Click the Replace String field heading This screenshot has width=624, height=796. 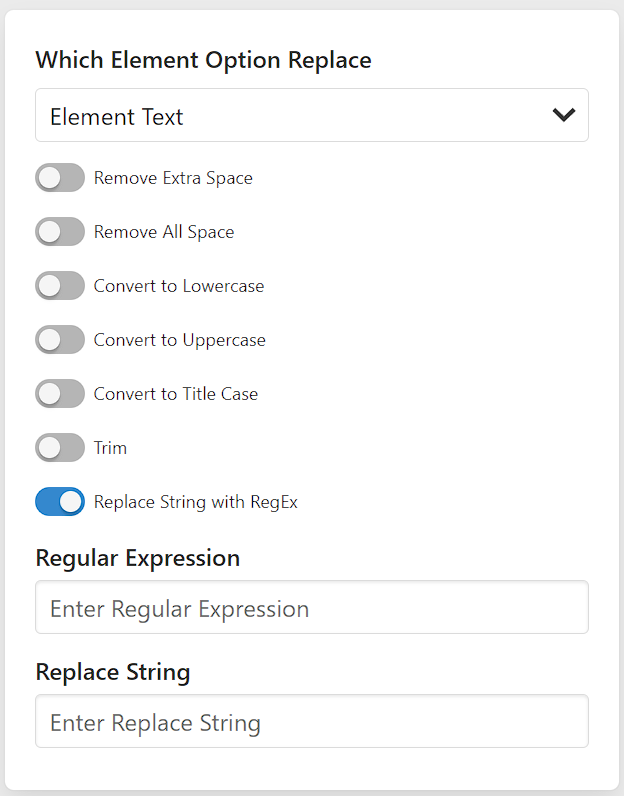coord(113,672)
